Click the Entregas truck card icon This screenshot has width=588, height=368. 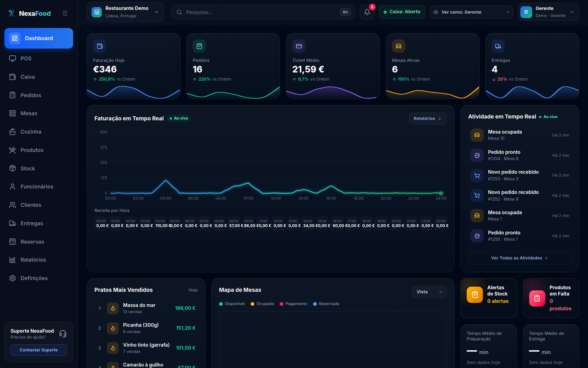[498, 46]
